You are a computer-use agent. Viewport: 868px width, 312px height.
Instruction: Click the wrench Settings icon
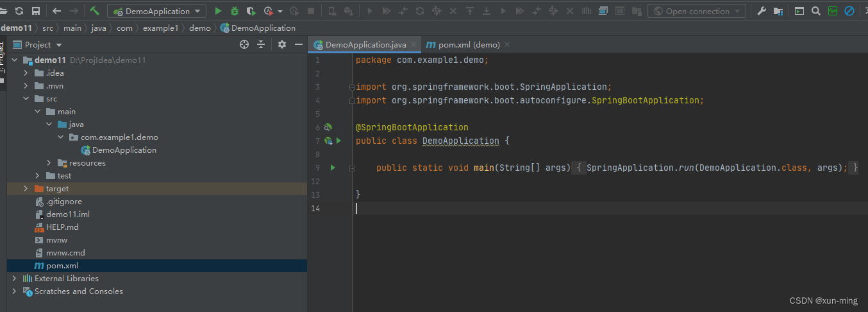click(762, 11)
